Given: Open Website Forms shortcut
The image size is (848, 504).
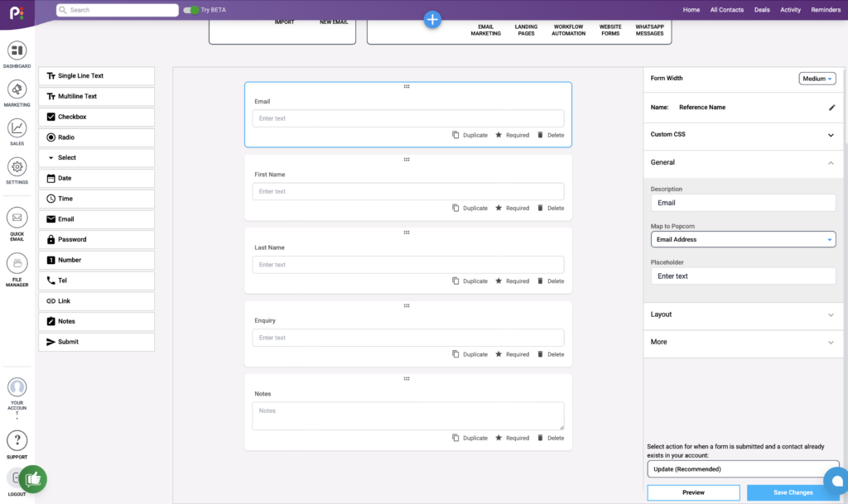Looking at the screenshot, I should [x=610, y=31].
